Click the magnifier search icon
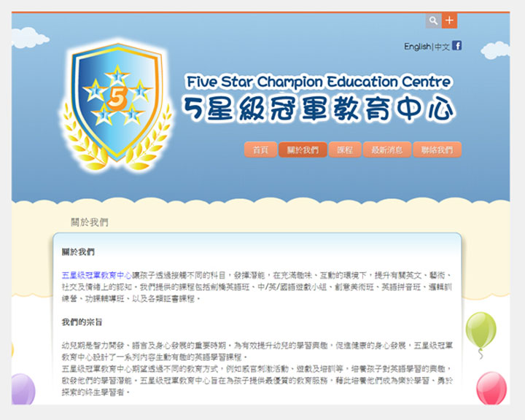 point(433,20)
